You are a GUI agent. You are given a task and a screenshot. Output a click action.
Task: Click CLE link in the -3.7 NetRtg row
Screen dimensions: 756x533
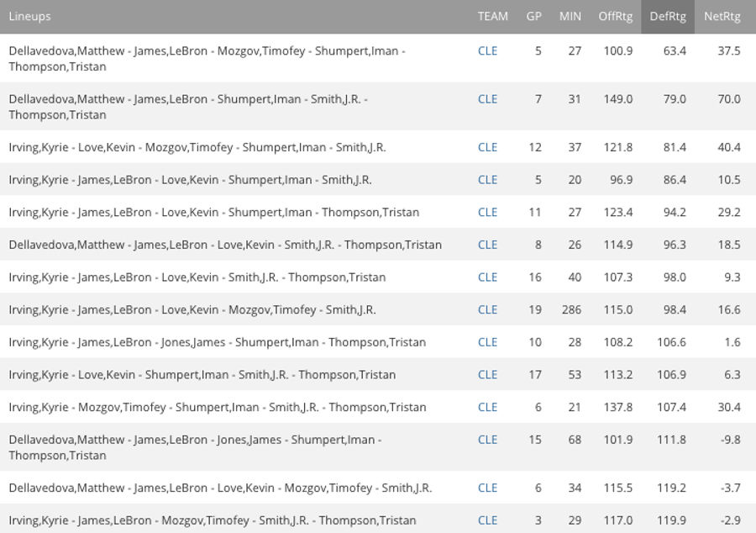pos(487,488)
